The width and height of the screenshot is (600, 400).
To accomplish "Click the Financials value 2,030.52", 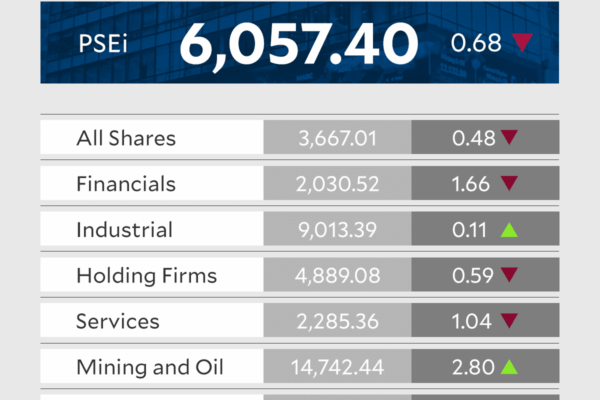I will coord(337,184).
